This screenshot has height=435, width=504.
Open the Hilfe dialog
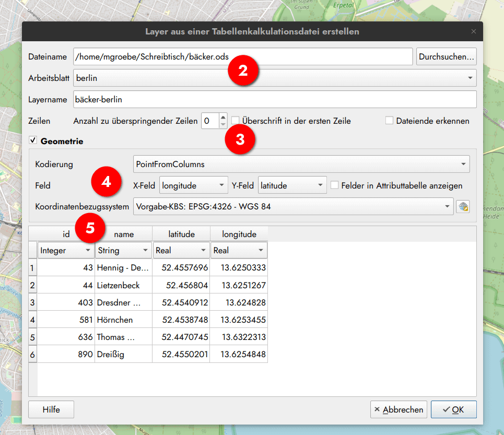[x=51, y=409]
